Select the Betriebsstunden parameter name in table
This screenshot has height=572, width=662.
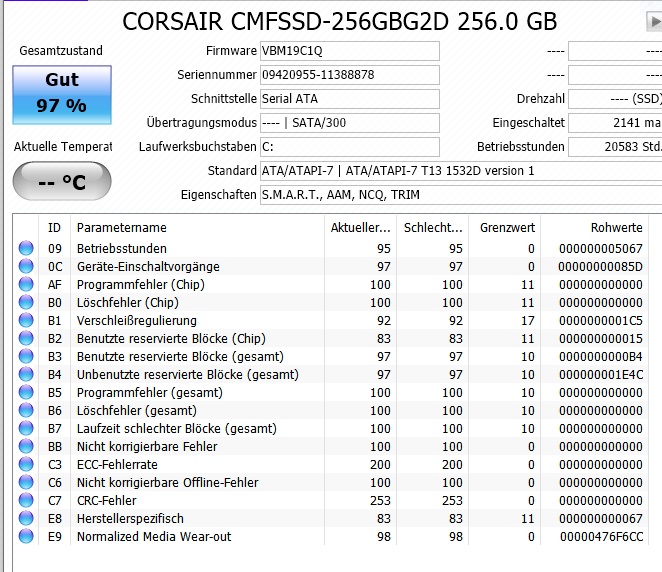(x=122, y=249)
